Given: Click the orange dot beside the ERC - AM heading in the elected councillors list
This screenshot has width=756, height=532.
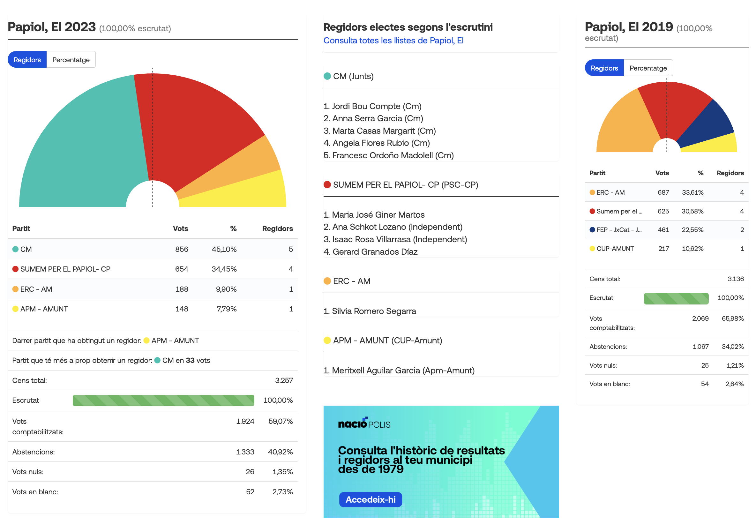Looking at the screenshot, I should (x=327, y=281).
